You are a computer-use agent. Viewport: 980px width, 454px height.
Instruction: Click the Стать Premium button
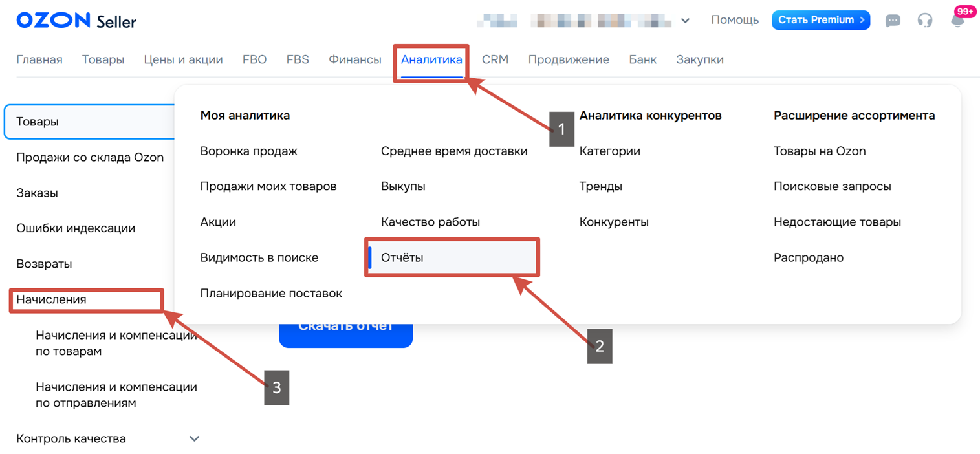click(820, 20)
